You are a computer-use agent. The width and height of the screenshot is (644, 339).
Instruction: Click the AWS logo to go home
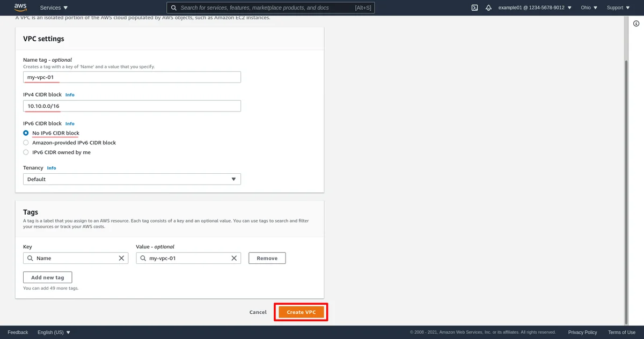click(20, 7)
